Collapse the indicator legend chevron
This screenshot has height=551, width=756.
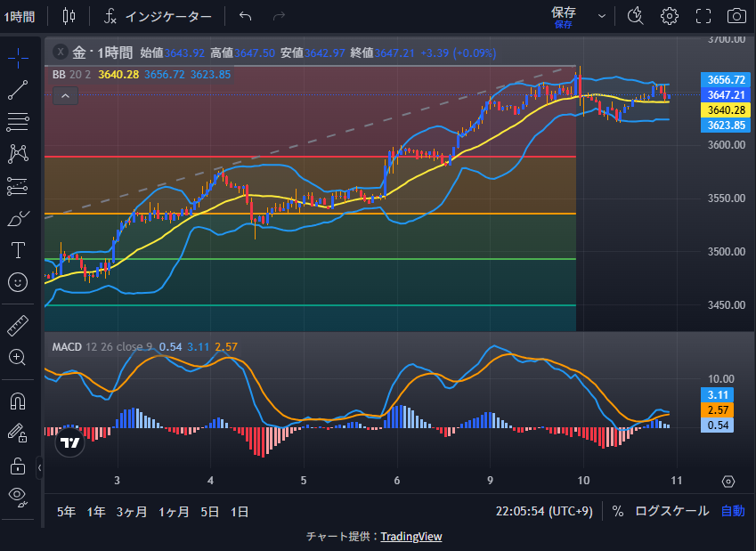[x=64, y=94]
